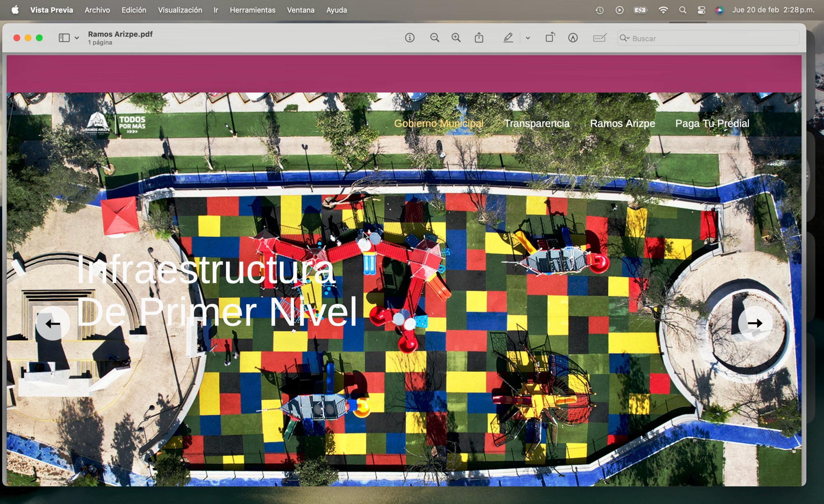
Task: Expand the search options magnifier dropdown
Action: (x=624, y=38)
